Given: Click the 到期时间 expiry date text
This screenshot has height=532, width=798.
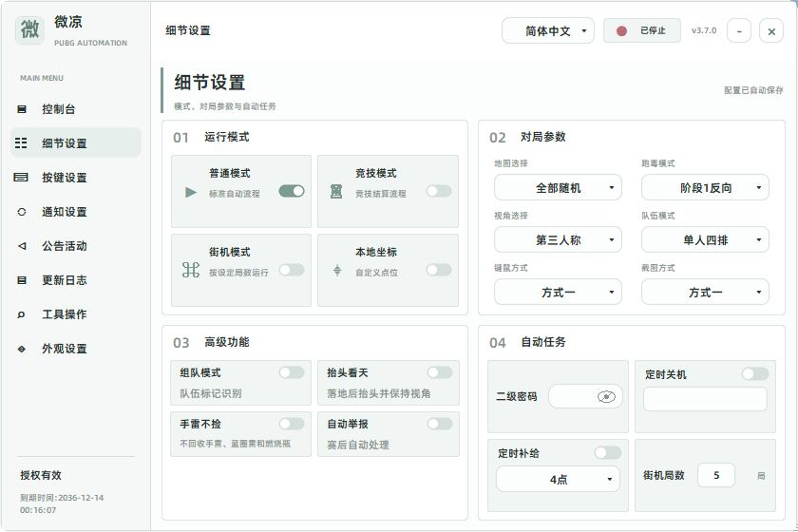Looking at the screenshot, I should 62,503.
